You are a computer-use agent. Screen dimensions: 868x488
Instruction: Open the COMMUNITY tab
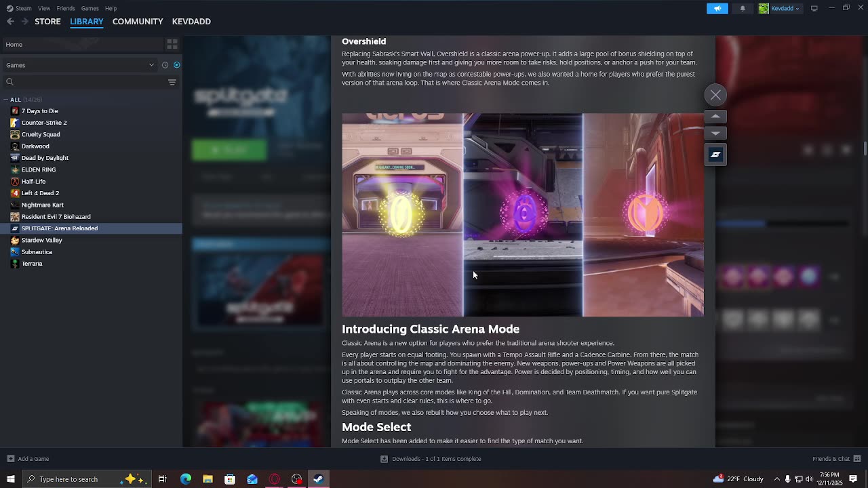click(138, 22)
